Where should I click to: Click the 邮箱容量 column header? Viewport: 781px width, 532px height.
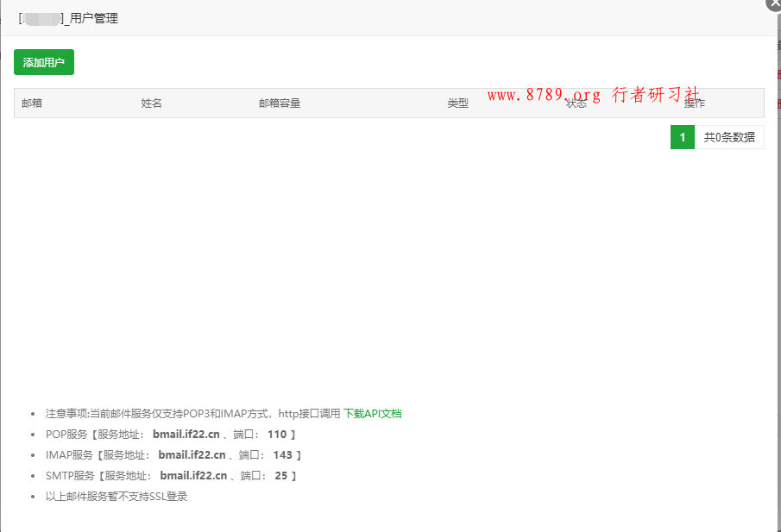[280, 103]
